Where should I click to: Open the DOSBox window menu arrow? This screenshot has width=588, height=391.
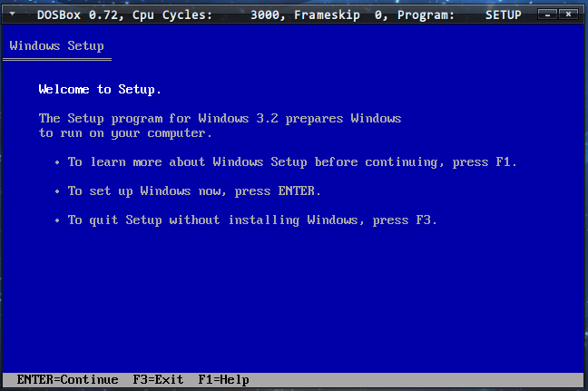(13, 14)
